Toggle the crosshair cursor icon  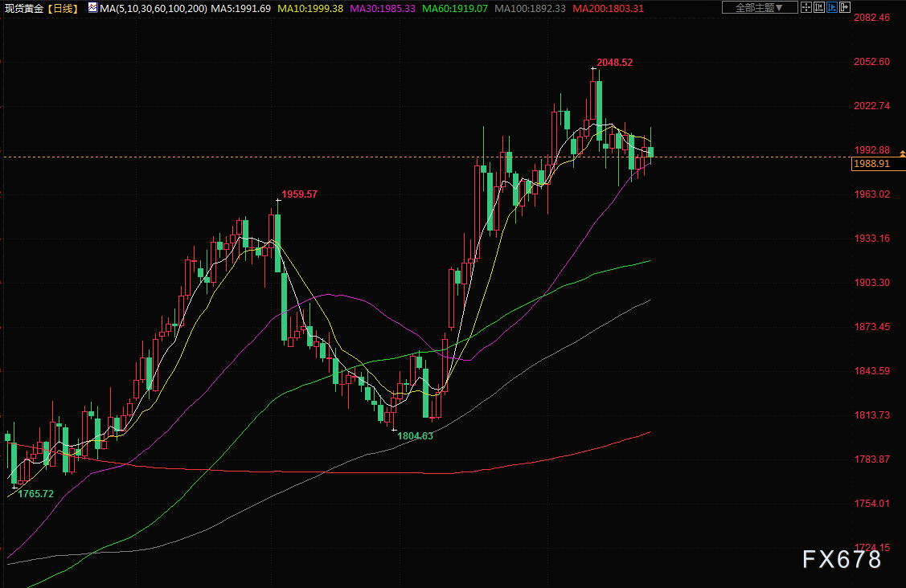[x=806, y=7]
